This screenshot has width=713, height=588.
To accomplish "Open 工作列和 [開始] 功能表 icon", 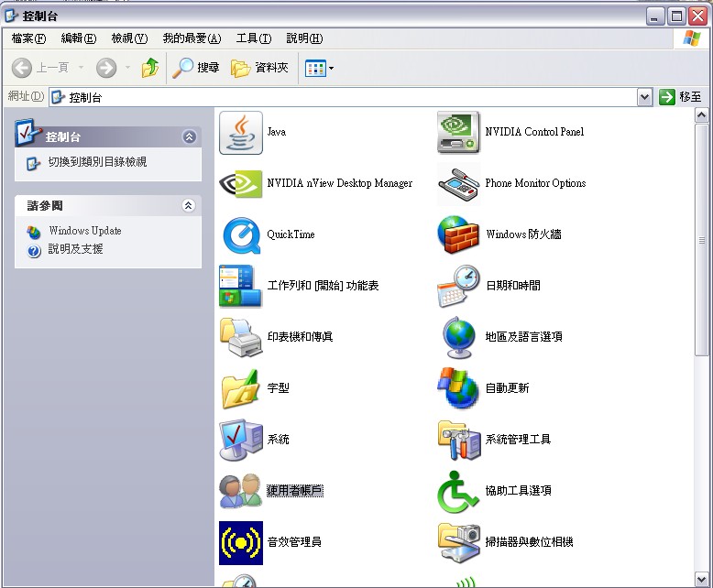I will (240, 286).
